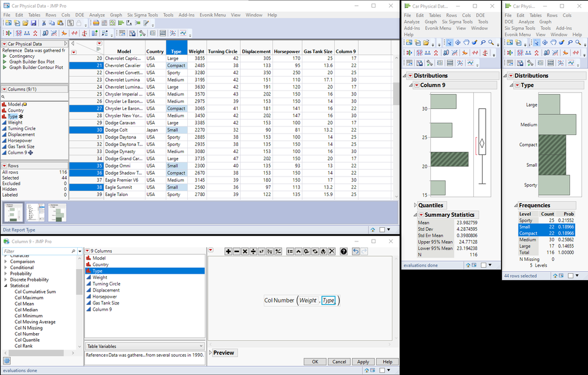Undo last formula editor action
This screenshot has width=588, height=375.
[x=356, y=251]
